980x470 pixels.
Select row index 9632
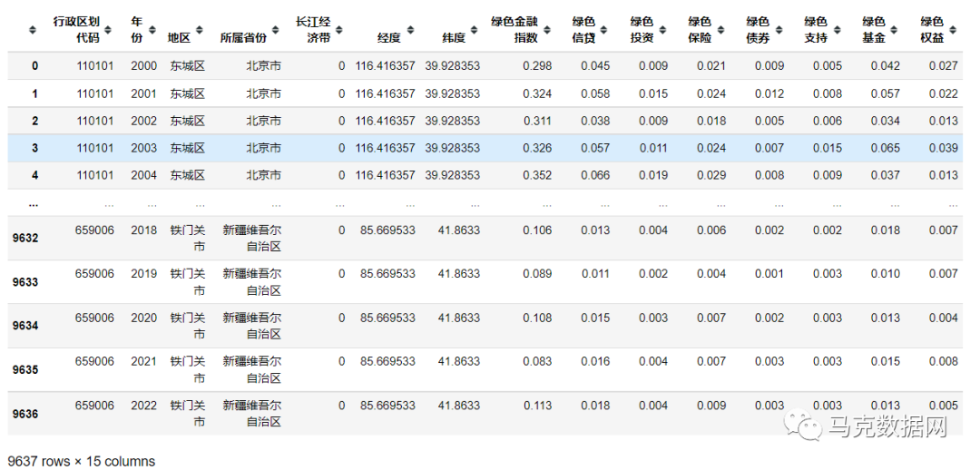pos(25,238)
